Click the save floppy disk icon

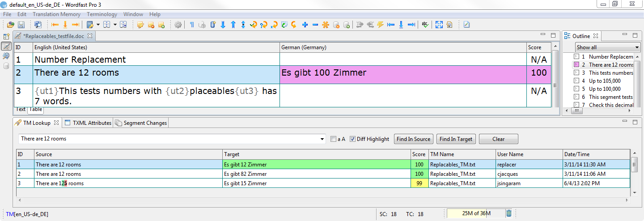pos(21,25)
